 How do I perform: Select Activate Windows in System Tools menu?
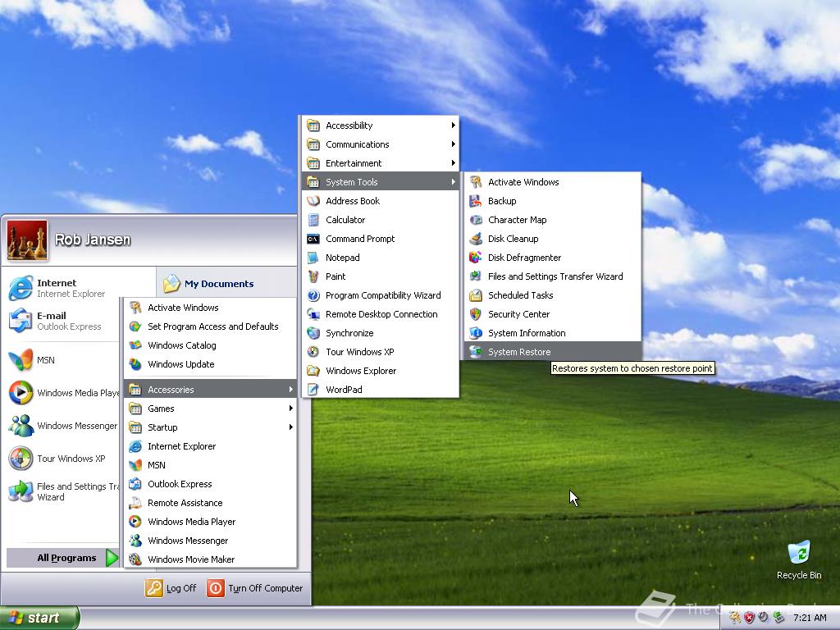tap(552, 182)
